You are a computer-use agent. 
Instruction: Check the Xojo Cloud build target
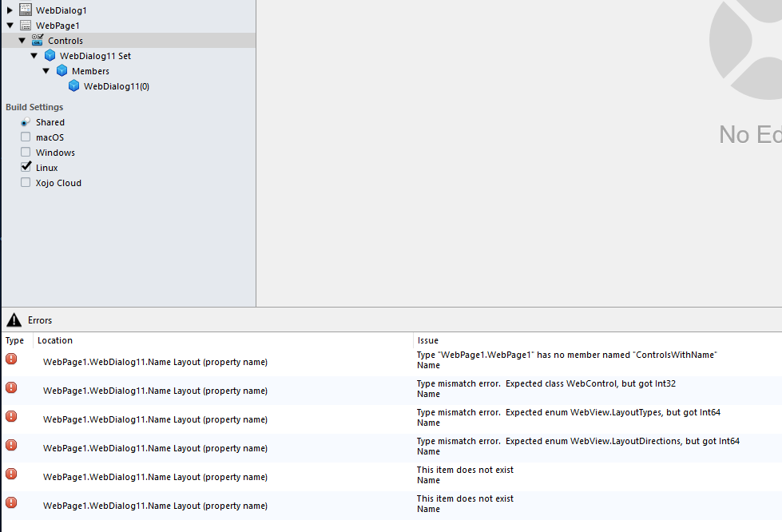[26, 182]
